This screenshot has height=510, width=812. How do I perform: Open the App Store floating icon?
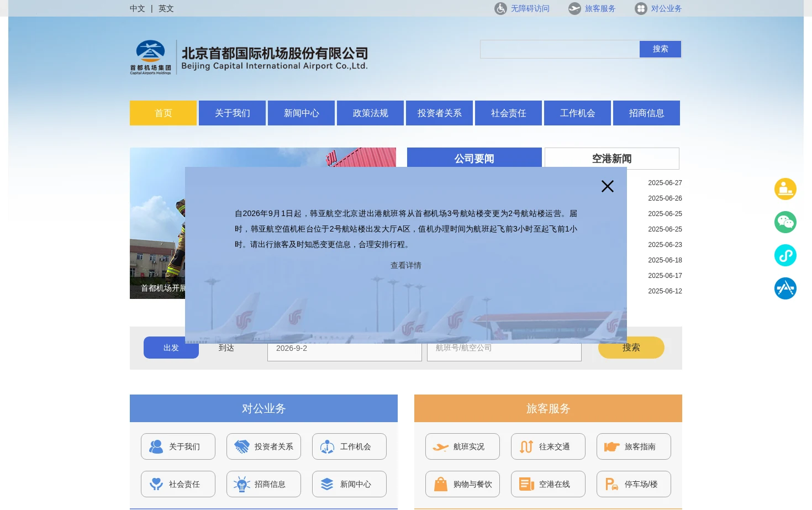tap(785, 288)
